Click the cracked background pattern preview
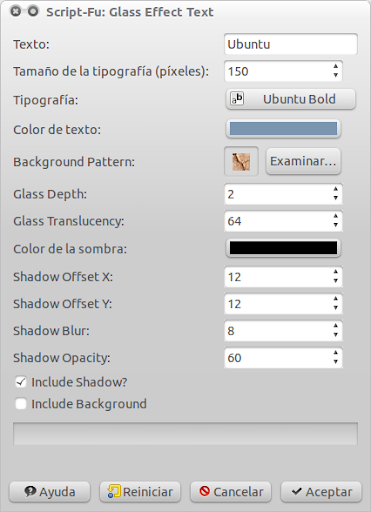Viewport: 371px width, 512px height. pos(241,162)
